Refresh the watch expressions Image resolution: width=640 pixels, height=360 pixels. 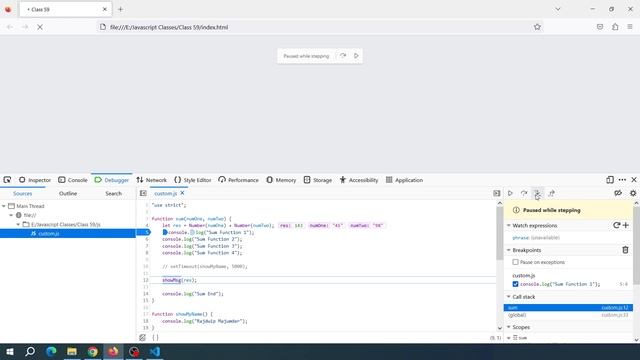click(x=616, y=225)
